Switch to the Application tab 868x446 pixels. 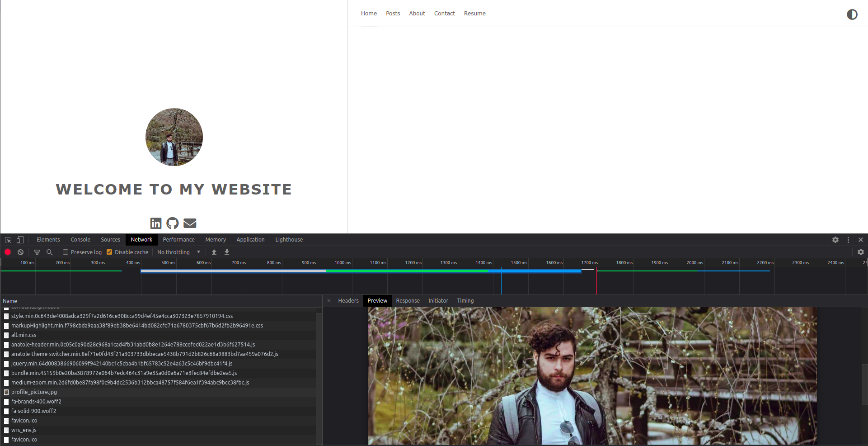coord(251,240)
